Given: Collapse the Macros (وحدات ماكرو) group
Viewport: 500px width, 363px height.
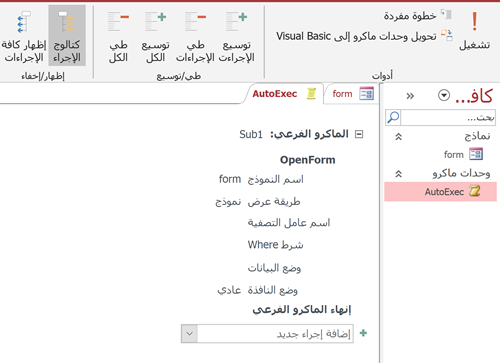Looking at the screenshot, I should pyautogui.click(x=399, y=174).
